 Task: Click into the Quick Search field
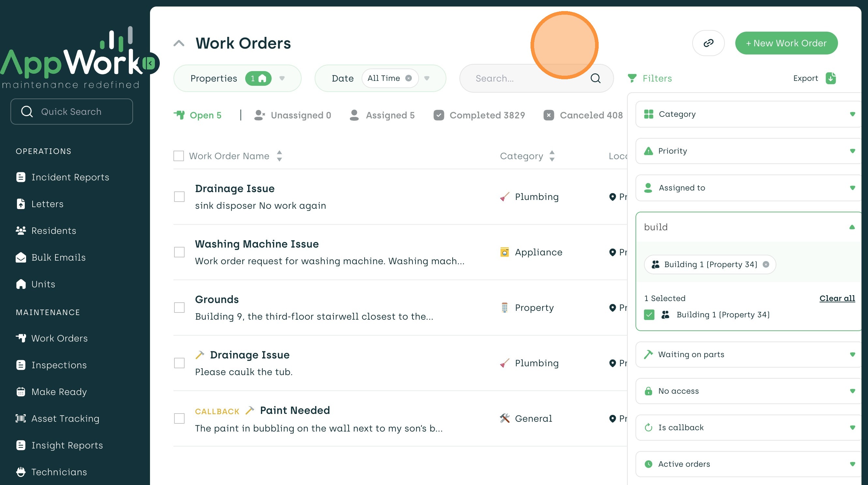71,112
